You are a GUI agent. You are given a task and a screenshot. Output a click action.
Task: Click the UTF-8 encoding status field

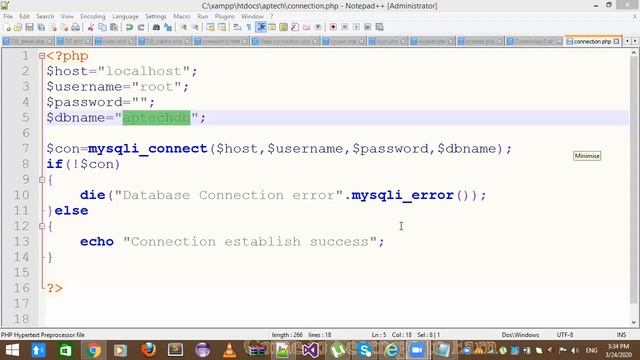pos(565,335)
